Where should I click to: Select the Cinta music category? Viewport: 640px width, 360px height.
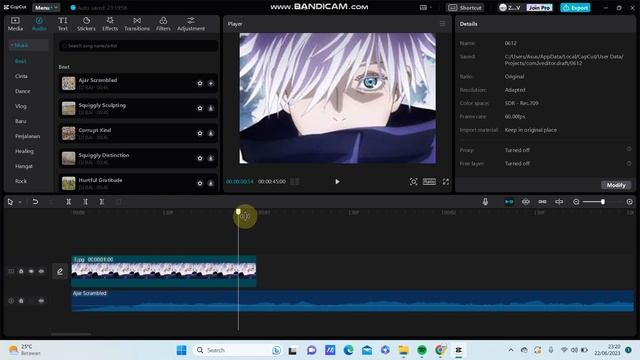(21, 76)
